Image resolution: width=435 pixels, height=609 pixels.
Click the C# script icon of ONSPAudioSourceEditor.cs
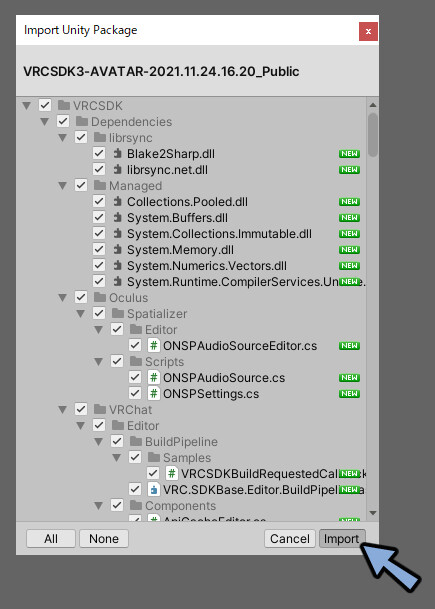point(154,345)
